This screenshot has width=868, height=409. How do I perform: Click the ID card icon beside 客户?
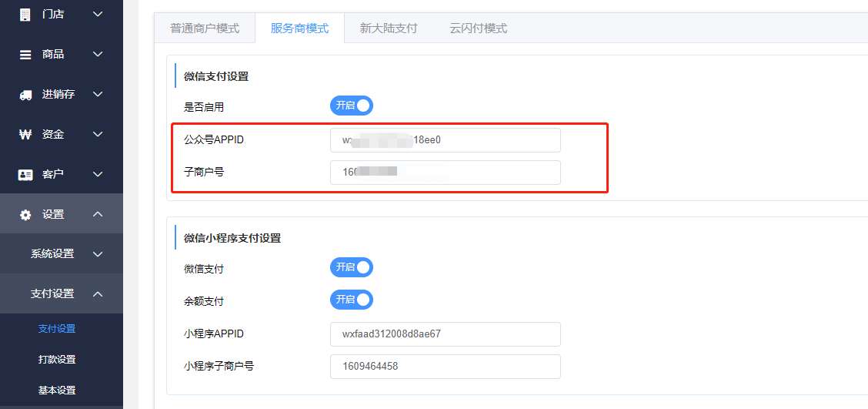tap(25, 175)
